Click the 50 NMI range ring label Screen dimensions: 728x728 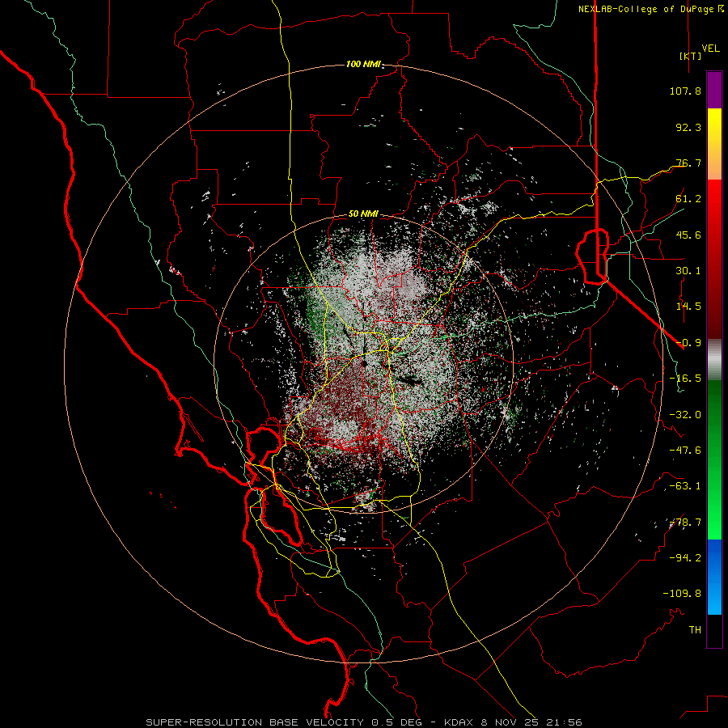363,214
